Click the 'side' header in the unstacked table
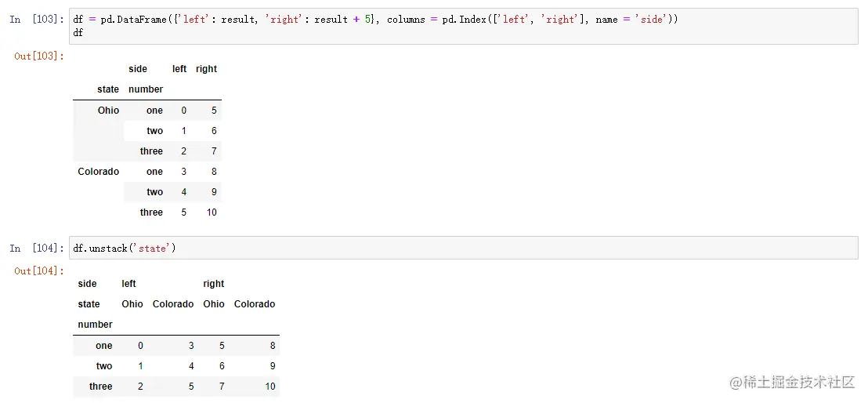The image size is (868, 403). click(87, 284)
